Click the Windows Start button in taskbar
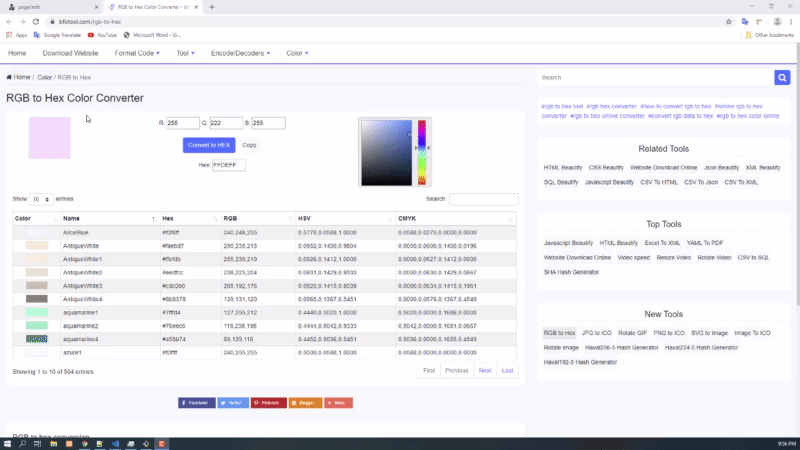This screenshot has height=450, width=800. tap(8, 443)
